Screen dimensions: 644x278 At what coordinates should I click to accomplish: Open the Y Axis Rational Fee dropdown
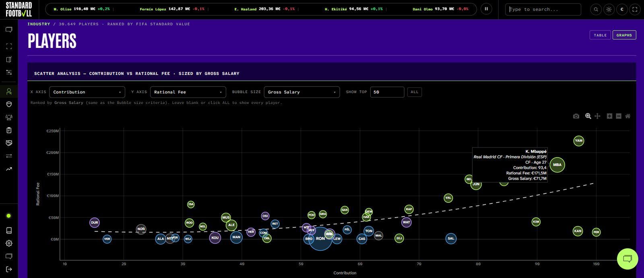pyautogui.click(x=188, y=92)
